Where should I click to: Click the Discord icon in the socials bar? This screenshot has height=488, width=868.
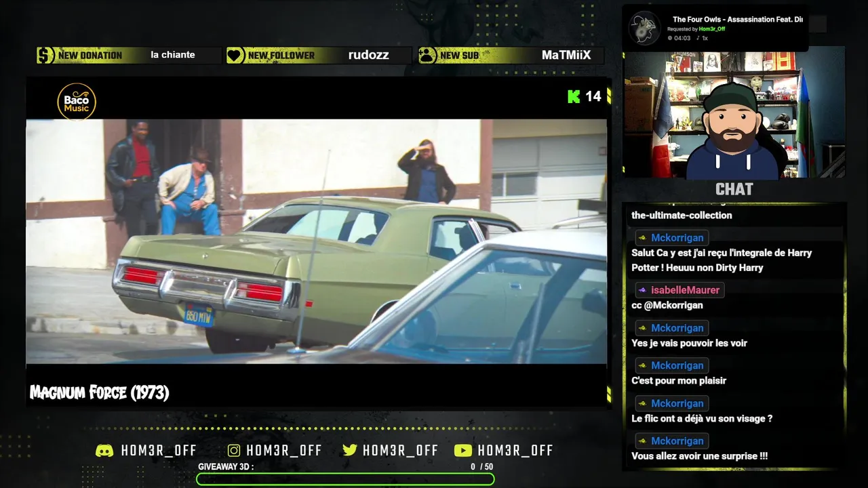[104, 451]
